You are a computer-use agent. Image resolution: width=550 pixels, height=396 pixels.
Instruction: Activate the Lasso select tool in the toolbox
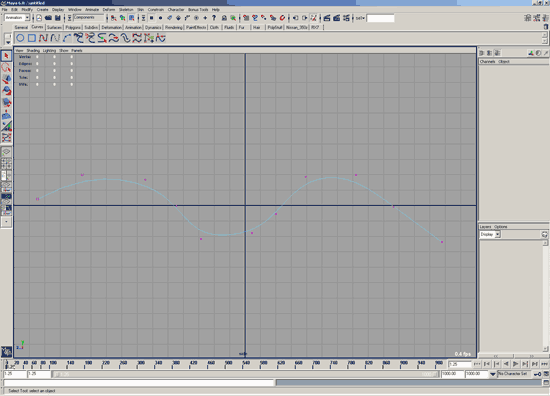[6, 67]
